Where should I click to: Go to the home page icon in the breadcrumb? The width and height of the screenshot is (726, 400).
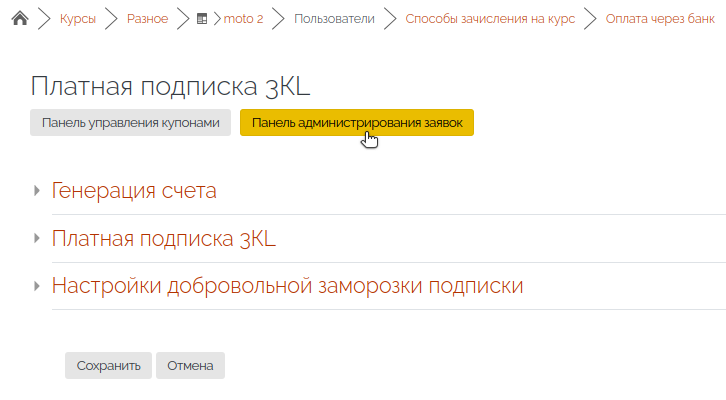(x=20, y=19)
